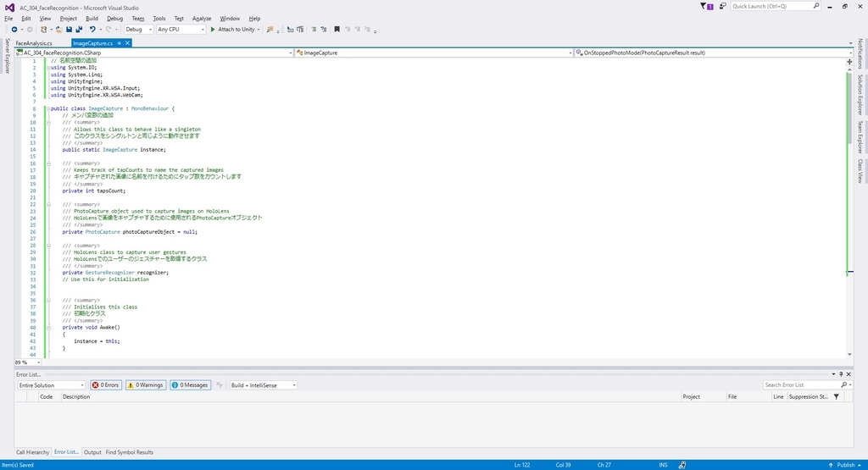Open the OnStoppedPhotoMode member dropdown
Image resolution: width=868 pixels, height=470 pixels.
pyautogui.click(x=714, y=53)
